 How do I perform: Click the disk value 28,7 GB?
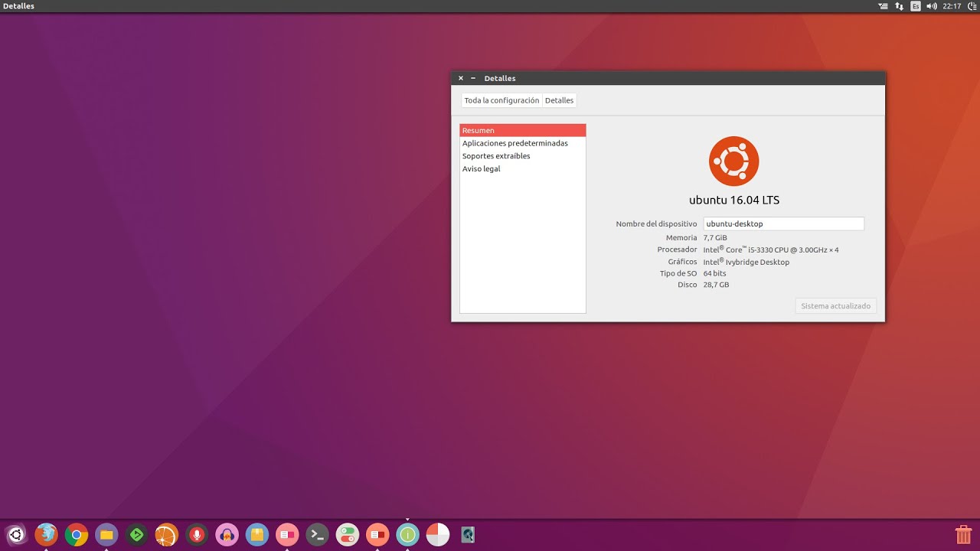(716, 285)
